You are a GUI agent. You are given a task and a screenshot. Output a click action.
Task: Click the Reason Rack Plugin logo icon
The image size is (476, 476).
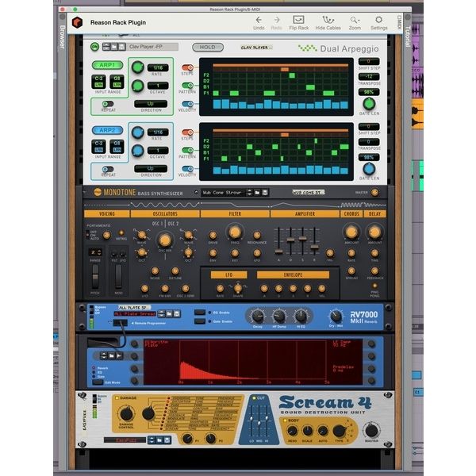pyautogui.click(x=75, y=22)
